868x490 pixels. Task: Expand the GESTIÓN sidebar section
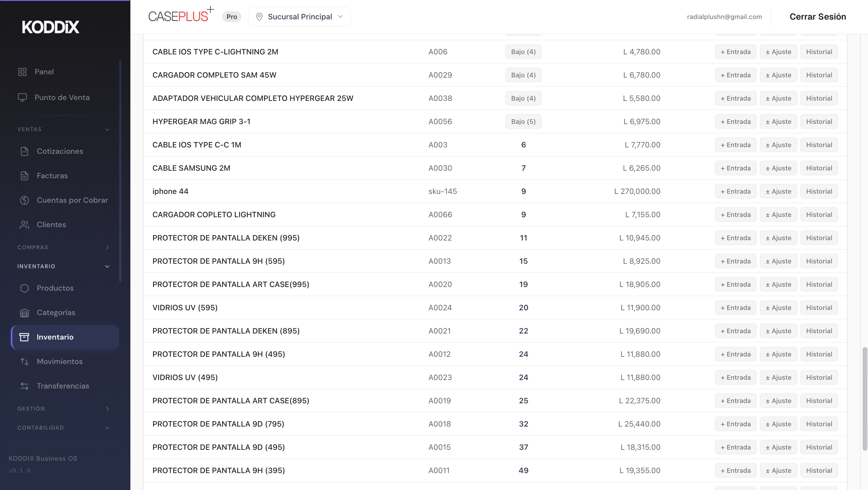point(107,409)
